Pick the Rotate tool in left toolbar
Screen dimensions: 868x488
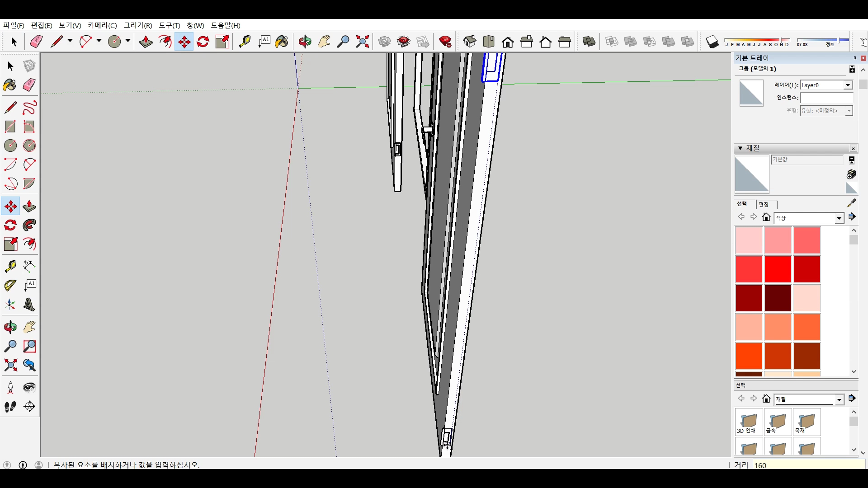tap(10, 225)
